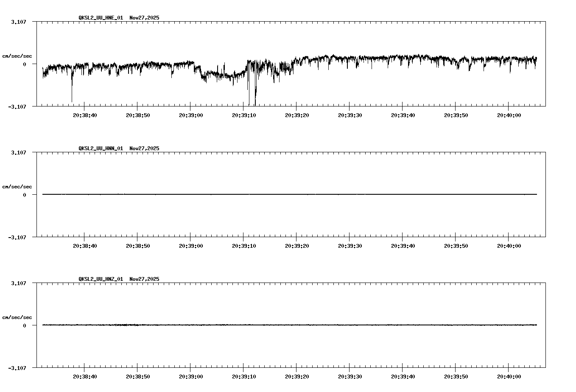Click the 20:40:00 time label on bottom plot
Image resolution: width=576 pixels, height=392 pixels.
point(509,376)
